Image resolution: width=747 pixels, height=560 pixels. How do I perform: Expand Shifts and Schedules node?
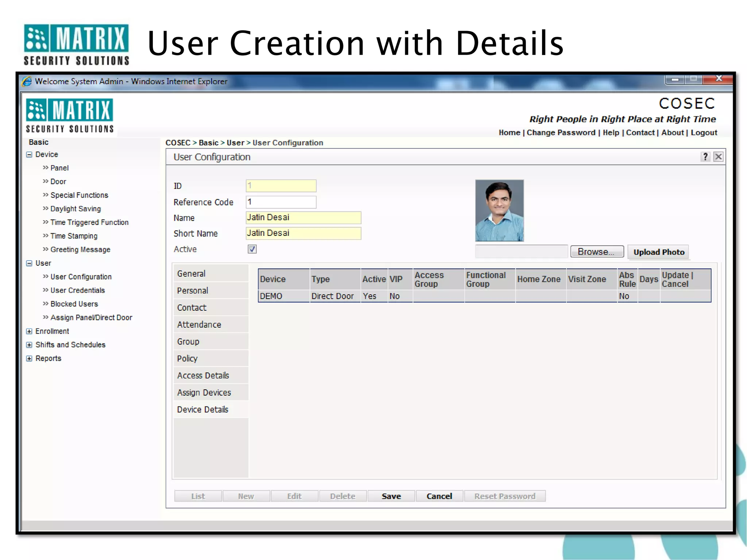pyautogui.click(x=29, y=345)
